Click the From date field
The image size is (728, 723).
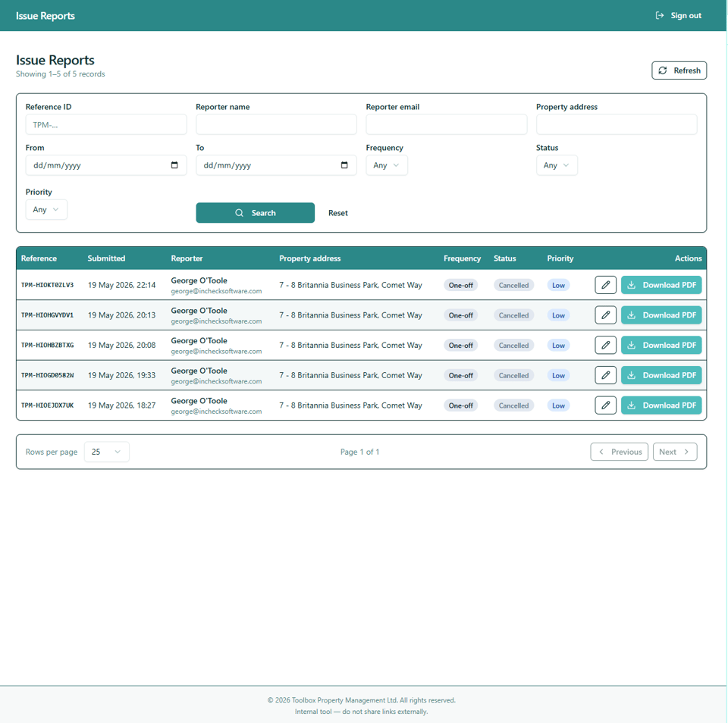tap(106, 165)
